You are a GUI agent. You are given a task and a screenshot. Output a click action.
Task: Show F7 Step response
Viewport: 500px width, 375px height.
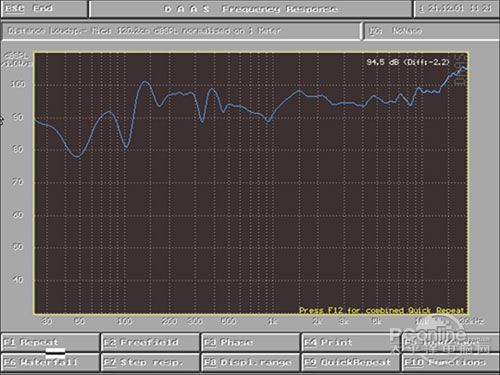pos(150,362)
